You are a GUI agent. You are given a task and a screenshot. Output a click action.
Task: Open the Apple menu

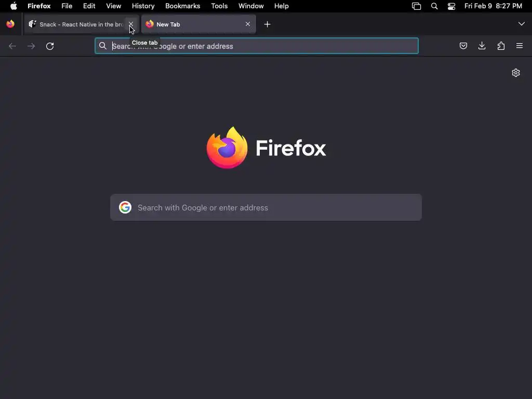[14, 6]
